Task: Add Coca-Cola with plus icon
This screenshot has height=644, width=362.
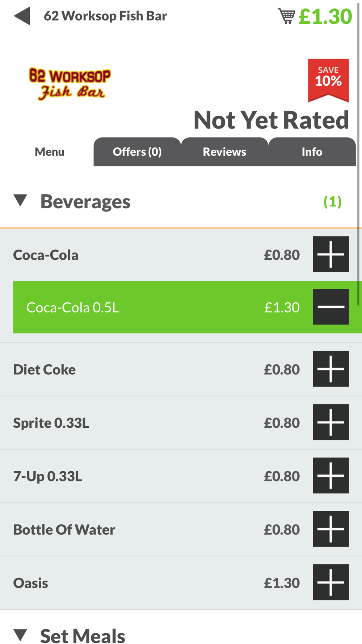Action: pos(331,254)
